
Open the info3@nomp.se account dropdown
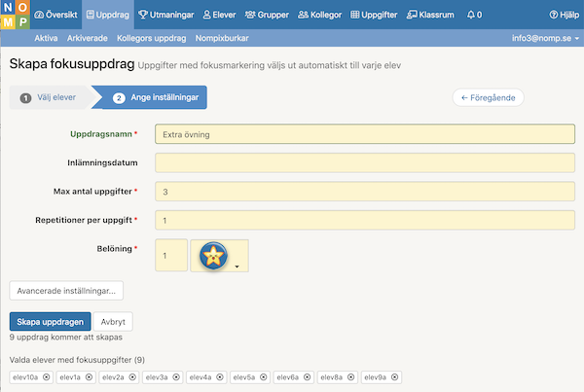(545, 38)
